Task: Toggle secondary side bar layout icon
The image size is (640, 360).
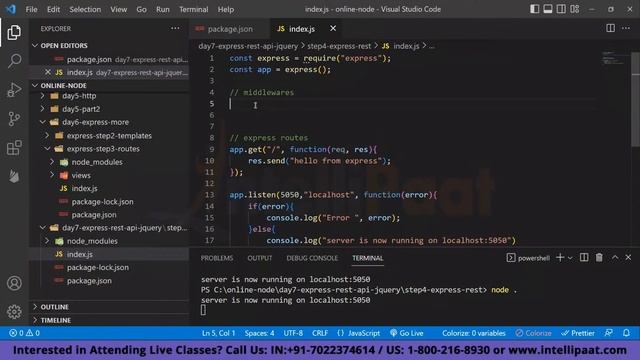Action: point(561,9)
